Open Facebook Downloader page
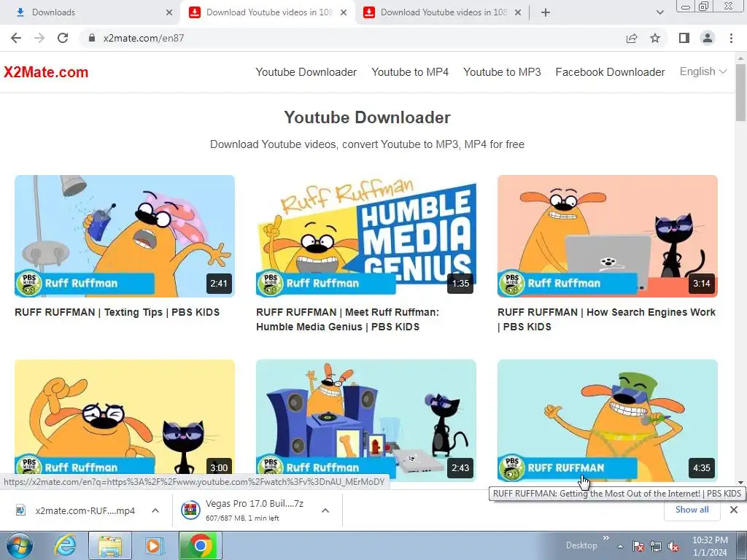 click(x=611, y=72)
